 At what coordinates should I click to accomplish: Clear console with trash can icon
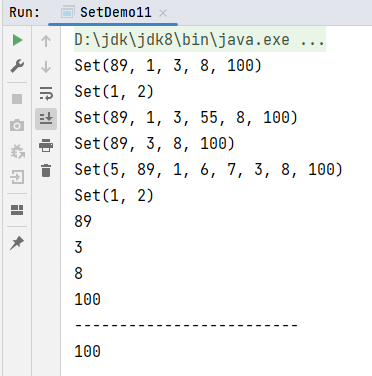point(46,171)
